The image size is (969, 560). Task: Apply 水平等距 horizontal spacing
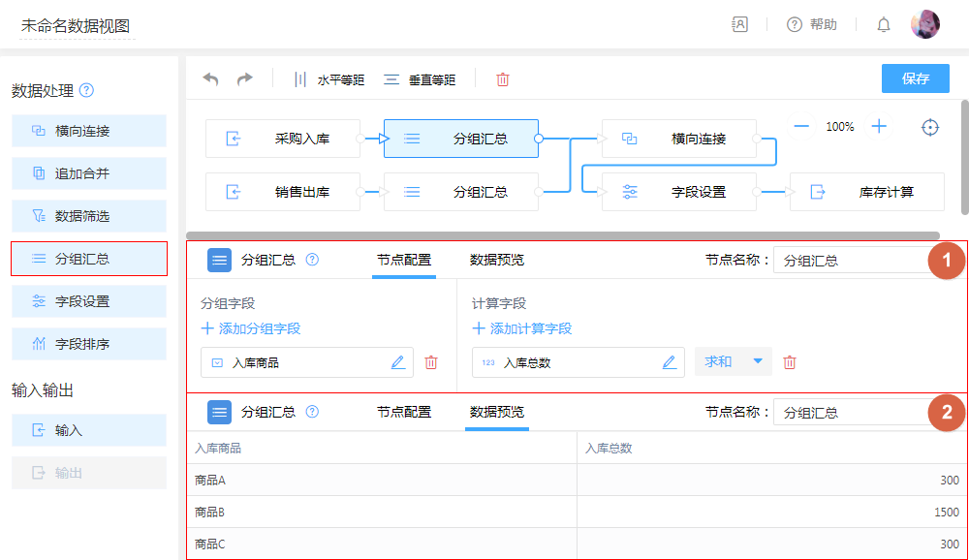pyautogui.click(x=329, y=79)
